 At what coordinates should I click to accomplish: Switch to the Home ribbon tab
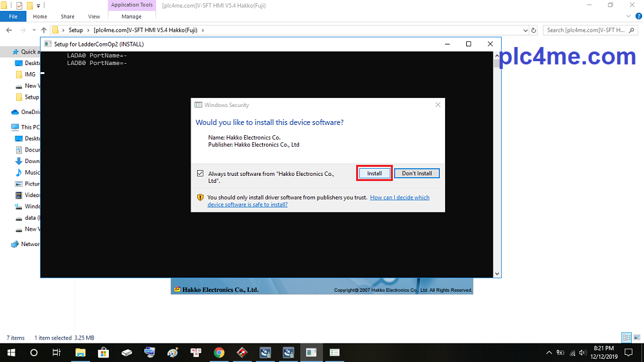40,17
